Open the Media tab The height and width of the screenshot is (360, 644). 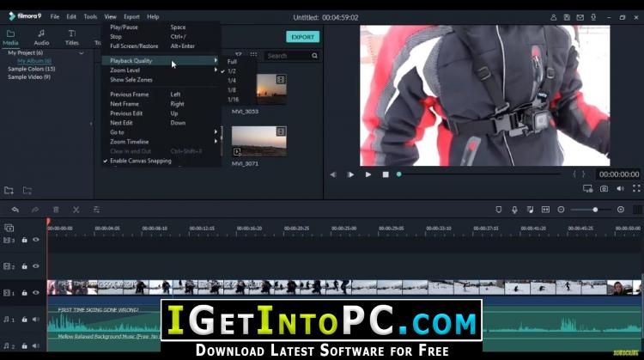(10, 37)
